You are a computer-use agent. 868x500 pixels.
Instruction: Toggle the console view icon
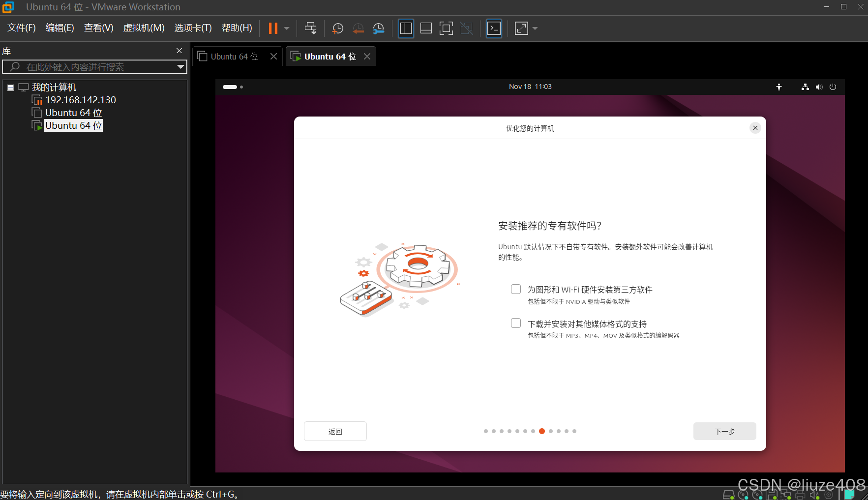click(x=494, y=29)
